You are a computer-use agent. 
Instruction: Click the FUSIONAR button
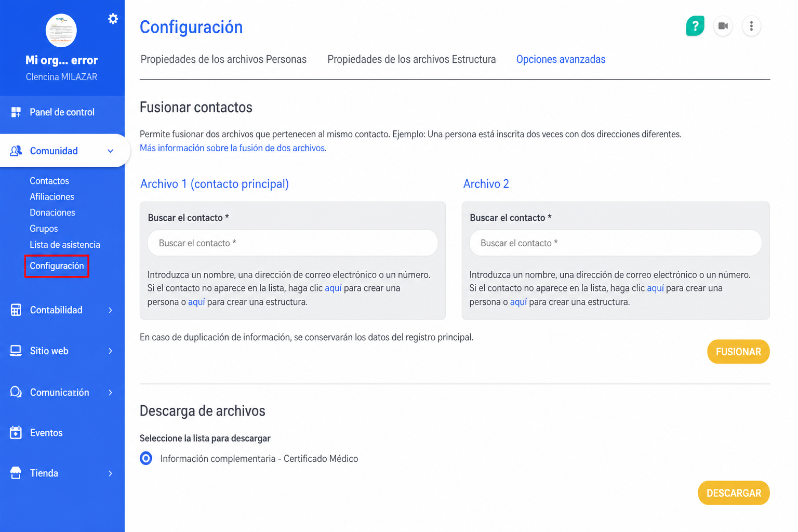738,352
